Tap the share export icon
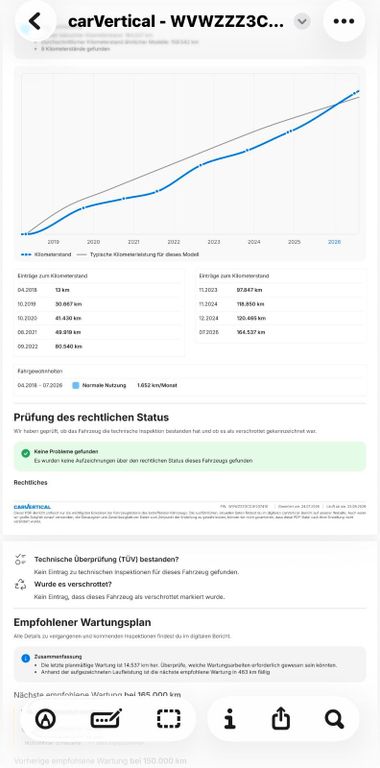380x768 pixels. (x=281, y=719)
